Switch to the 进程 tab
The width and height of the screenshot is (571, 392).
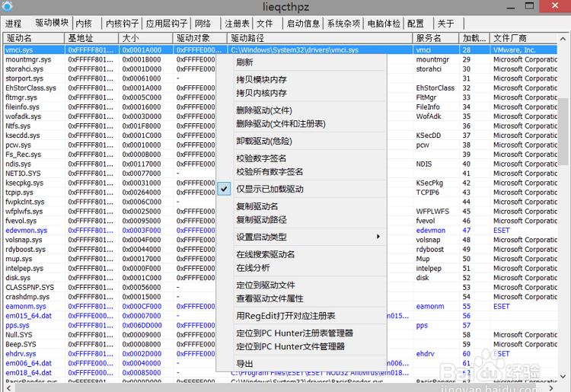coord(14,24)
